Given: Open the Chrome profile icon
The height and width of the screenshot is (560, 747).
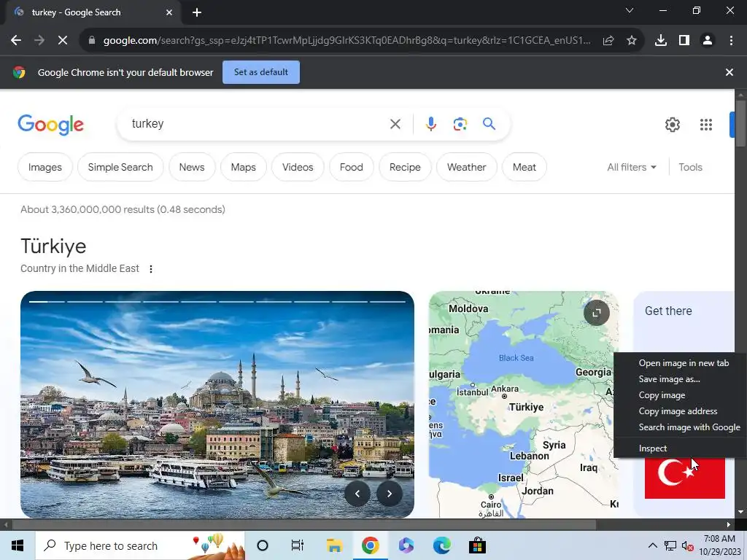Looking at the screenshot, I should [708, 41].
